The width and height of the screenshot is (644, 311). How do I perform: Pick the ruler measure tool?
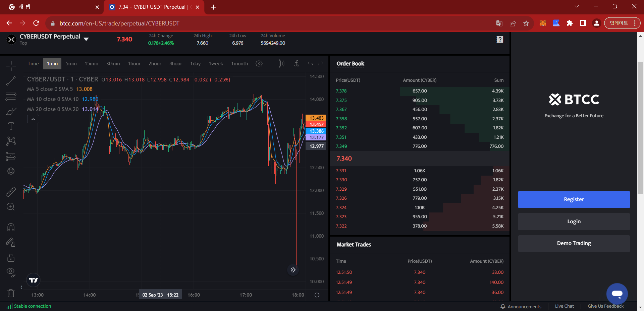click(11, 192)
